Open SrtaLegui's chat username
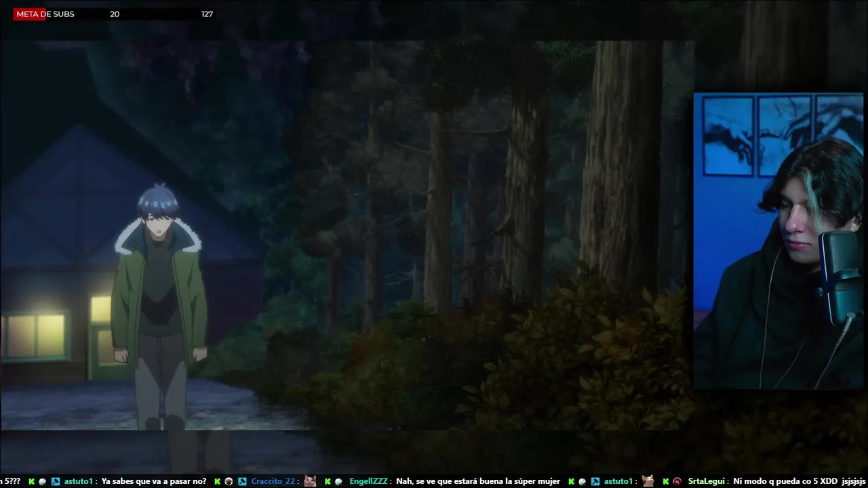The image size is (868, 488). point(707,481)
